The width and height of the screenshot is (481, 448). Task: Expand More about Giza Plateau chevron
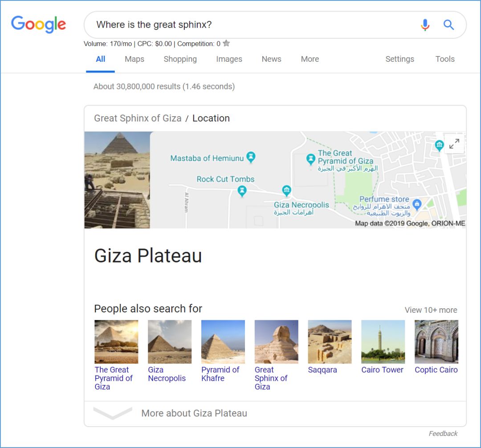point(113,413)
